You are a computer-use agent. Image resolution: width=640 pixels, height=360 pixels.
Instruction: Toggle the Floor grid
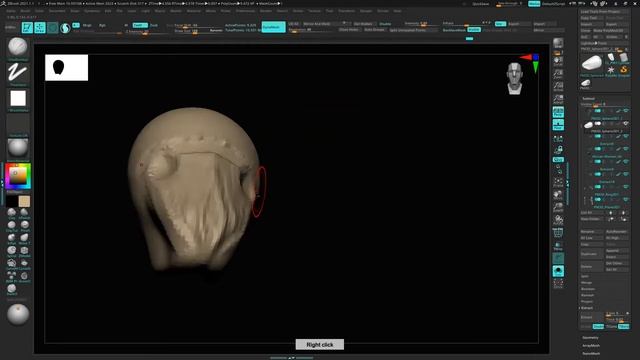tap(558, 124)
